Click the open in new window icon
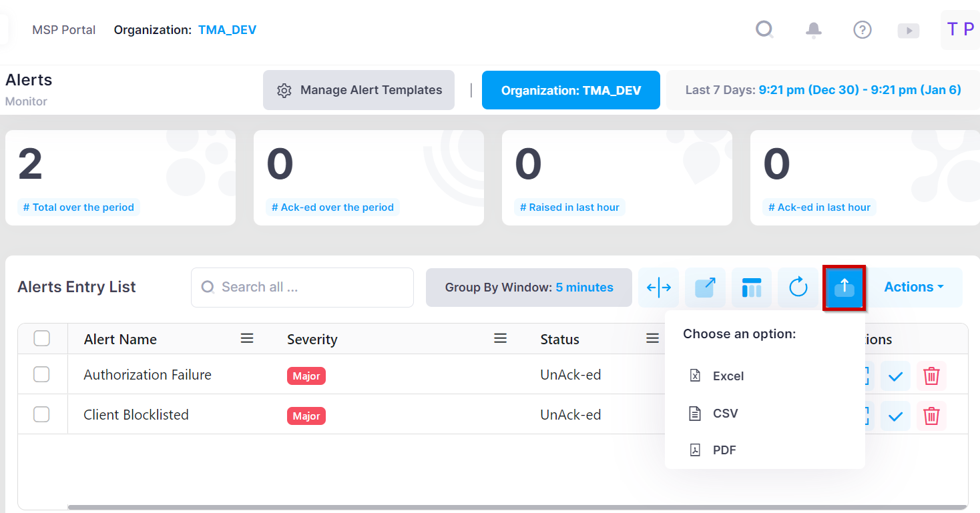 pos(705,288)
